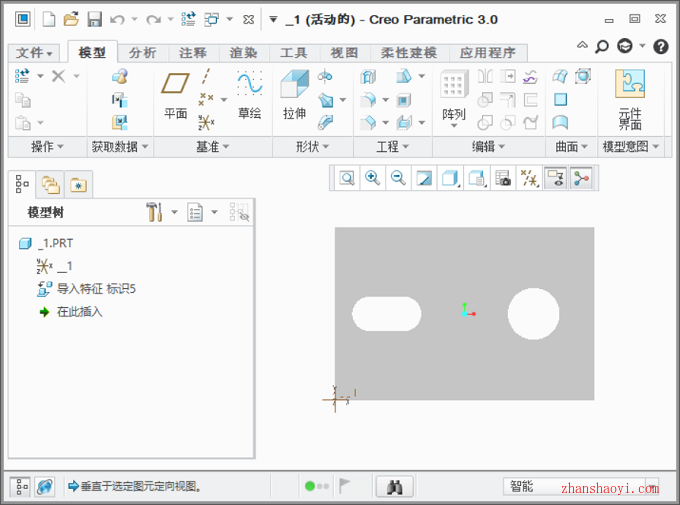The width and height of the screenshot is (680, 505).
Task: Expand the 模型意图 group dropdown
Action: [x=631, y=147]
